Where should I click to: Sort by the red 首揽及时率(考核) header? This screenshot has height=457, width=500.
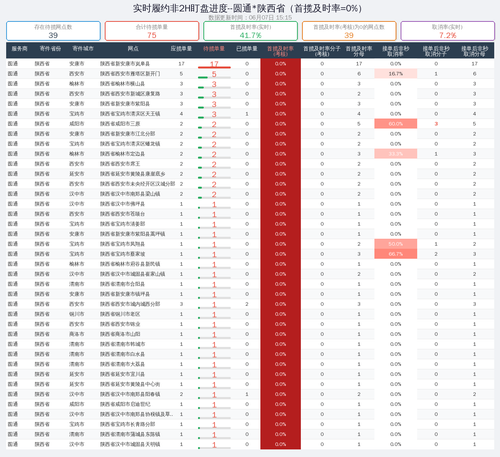click(x=280, y=51)
